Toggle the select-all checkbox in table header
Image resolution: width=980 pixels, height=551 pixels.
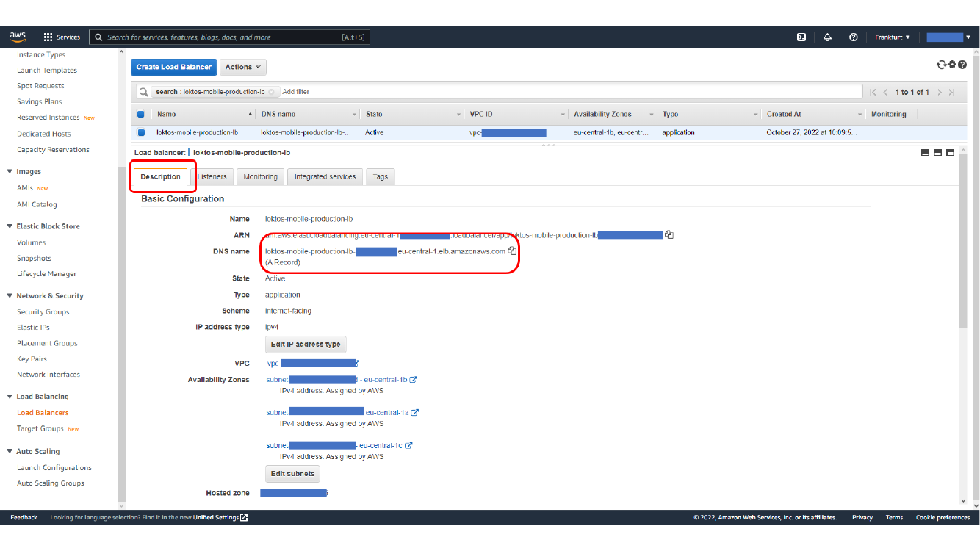tap(141, 114)
